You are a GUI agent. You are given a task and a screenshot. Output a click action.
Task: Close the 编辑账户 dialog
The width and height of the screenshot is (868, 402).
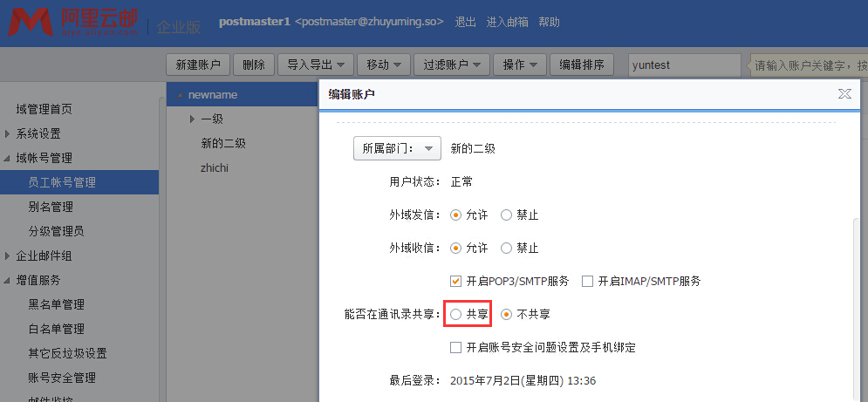coord(844,93)
